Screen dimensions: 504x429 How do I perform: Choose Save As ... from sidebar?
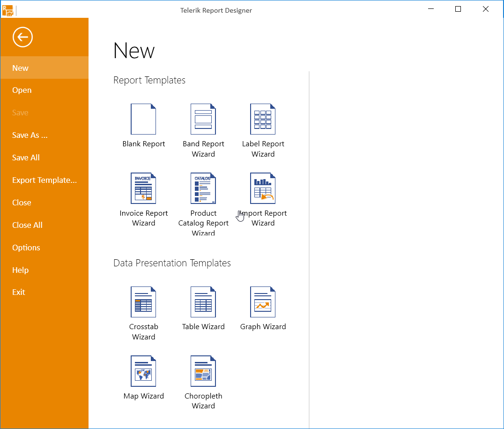click(x=30, y=135)
